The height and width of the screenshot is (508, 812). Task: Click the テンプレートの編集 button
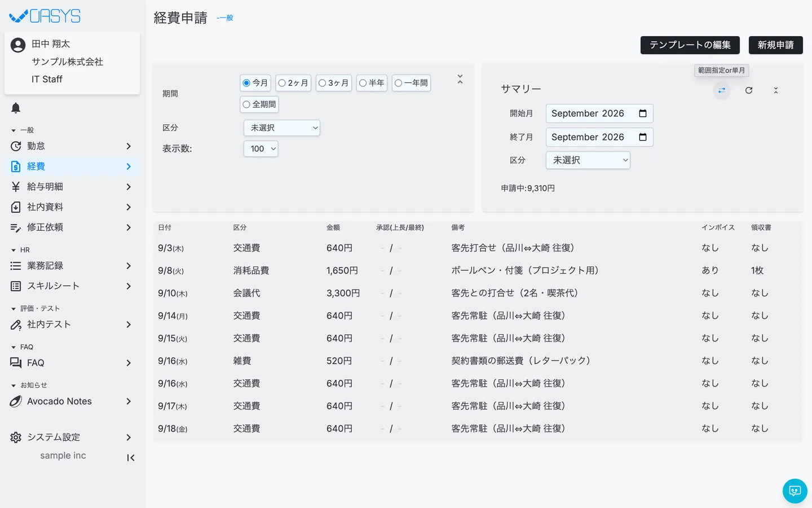pos(690,45)
